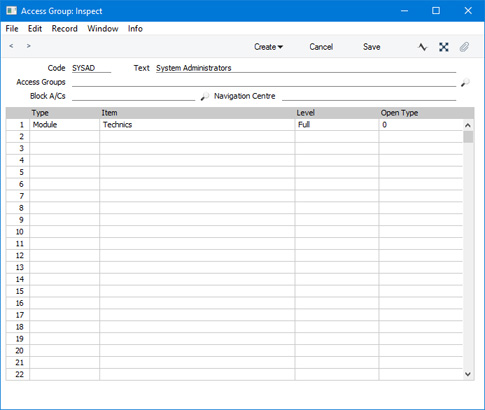This screenshot has width=485, height=410.
Task: Open the record history zigzag icon
Action: click(422, 47)
